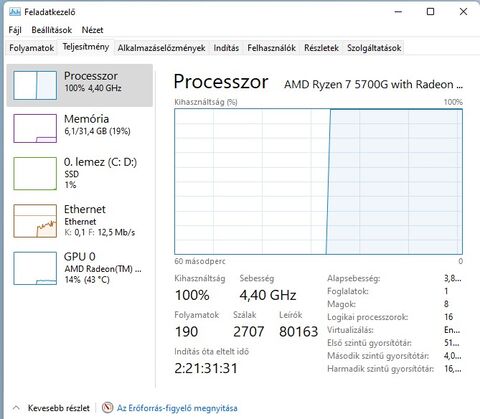
Task: Switch to the Részletek tab
Action: click(321, 48)
